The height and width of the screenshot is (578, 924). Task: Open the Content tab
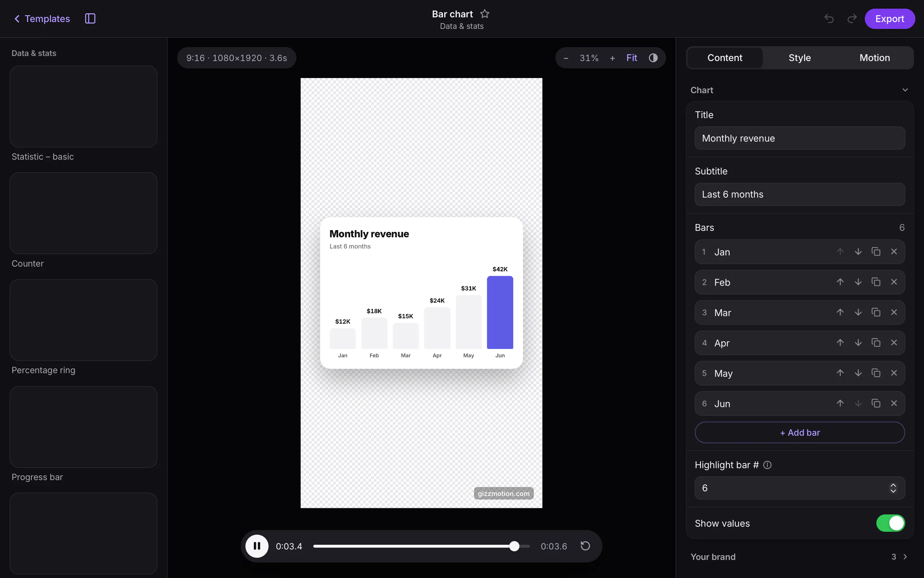[x=725, y=58]
